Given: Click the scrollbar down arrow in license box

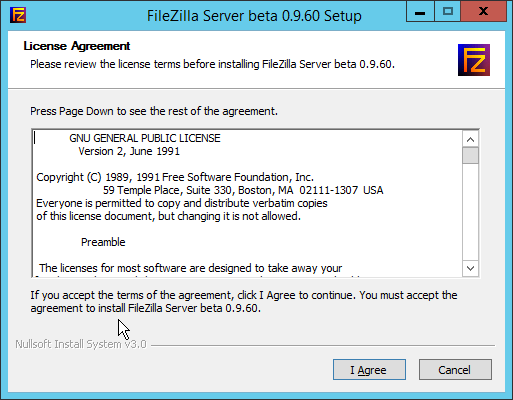Looking at the screenshot, I should pos(470,268).
